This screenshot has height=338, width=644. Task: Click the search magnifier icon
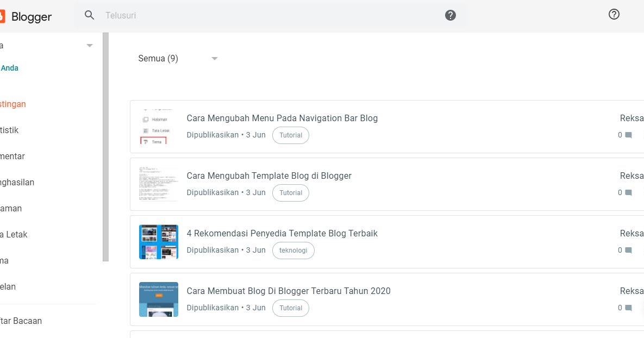(x=89, y=15)
